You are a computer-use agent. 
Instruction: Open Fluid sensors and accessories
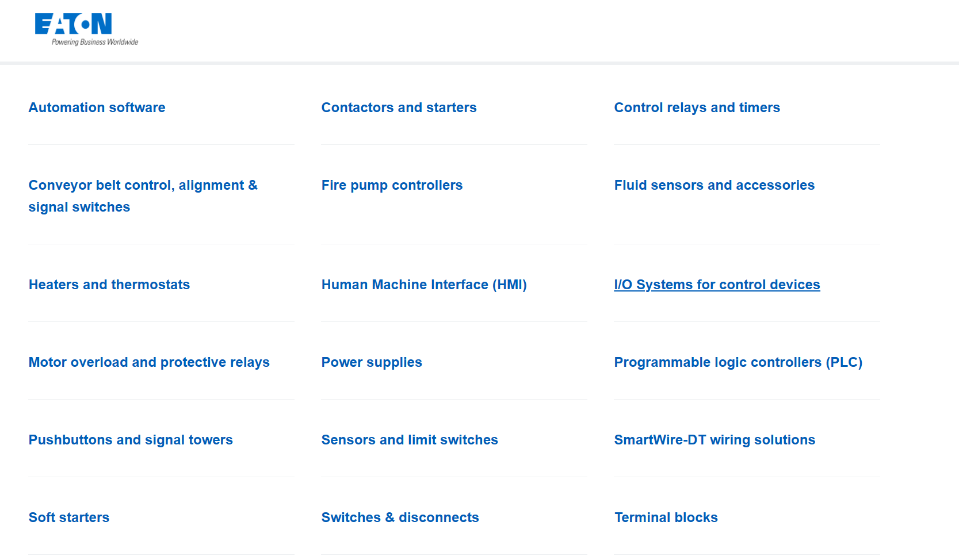pyautogui.click(x=714, y=185)
